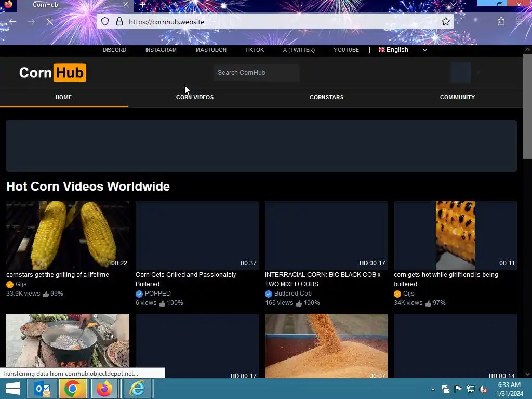This screenshot has width=532, height=399.
Task: Follow the INSTAGRAM link
Action: click(x=161, y=50)
